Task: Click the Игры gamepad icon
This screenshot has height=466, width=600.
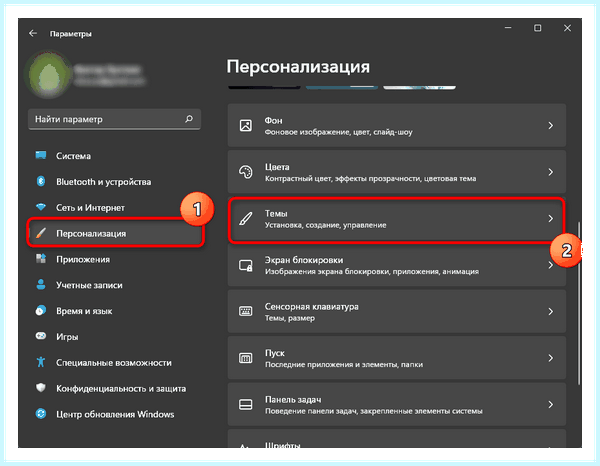Action: click(41, 336)
